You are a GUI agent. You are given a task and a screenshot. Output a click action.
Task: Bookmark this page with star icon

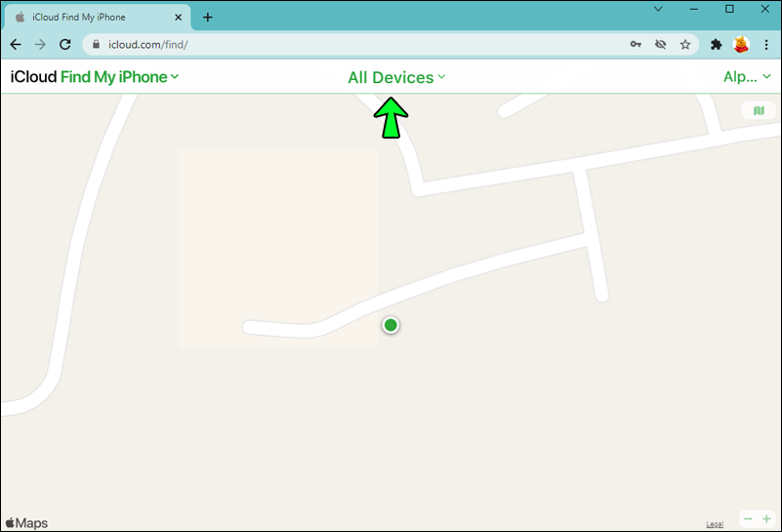[x=685, y=44]
